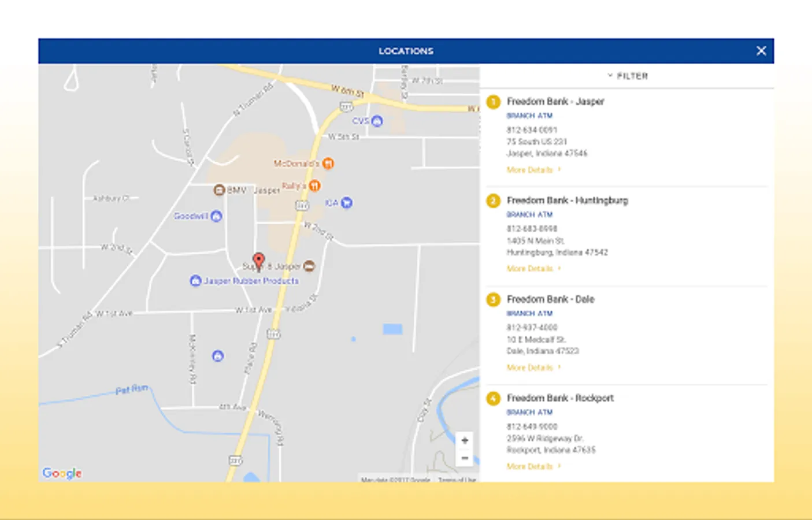Click the Goodwill store marker
The height and width of the screenshot is (520, 812).
216,216
